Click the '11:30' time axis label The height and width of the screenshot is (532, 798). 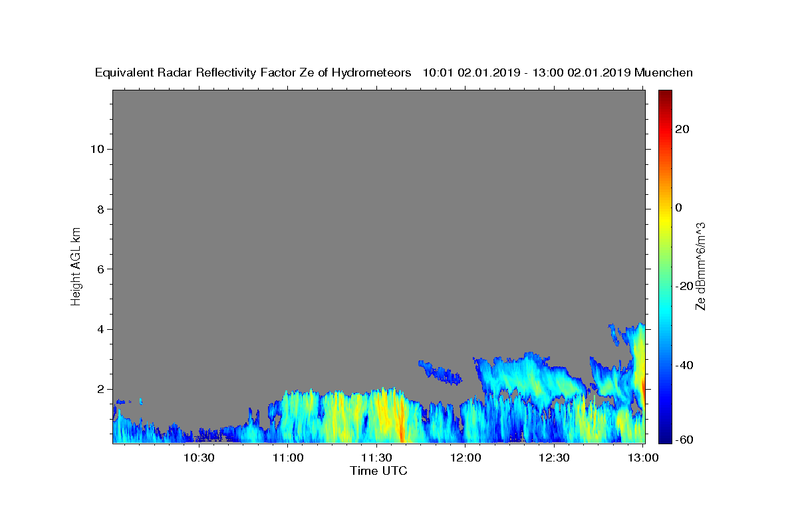tap(376, 458)
